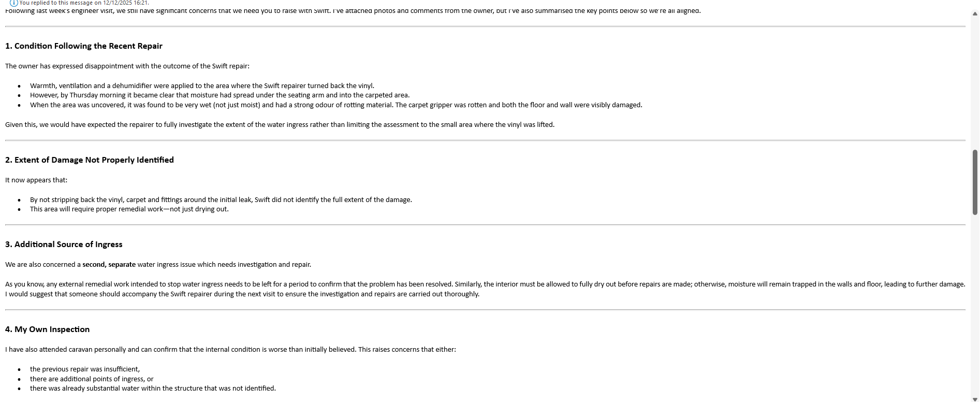The height and width of the screenshot is (402, 980).
Task: Click the '2. Extent of Damage Not Properly Identified' heading
Action: coord(90,160)
